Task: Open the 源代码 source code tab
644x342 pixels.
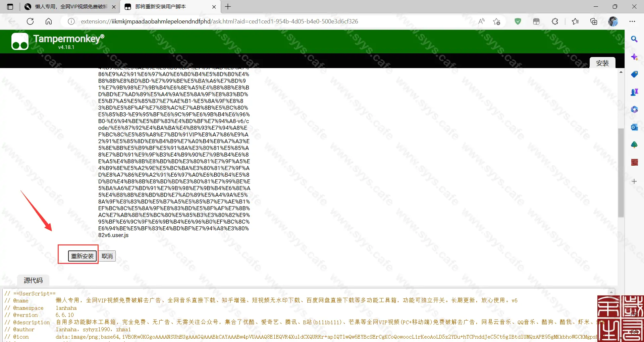Action: coord(33,280)
